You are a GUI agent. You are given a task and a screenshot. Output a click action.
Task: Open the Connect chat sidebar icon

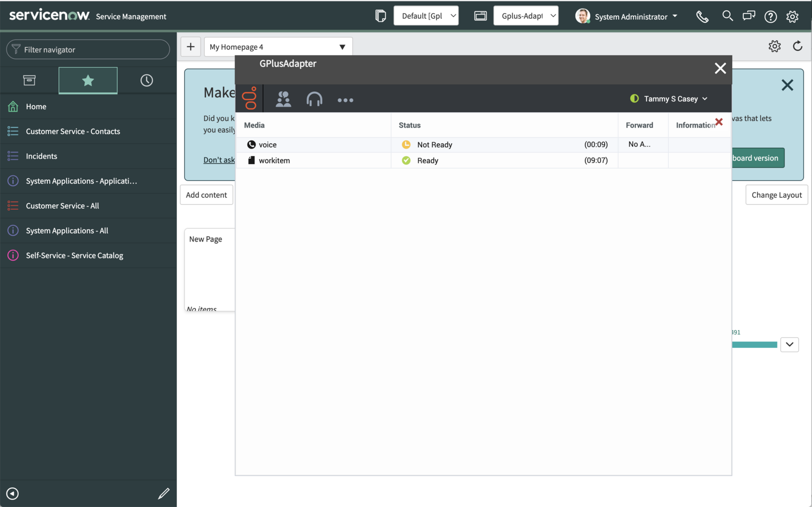pyautogui.click(x=749, y=16)
